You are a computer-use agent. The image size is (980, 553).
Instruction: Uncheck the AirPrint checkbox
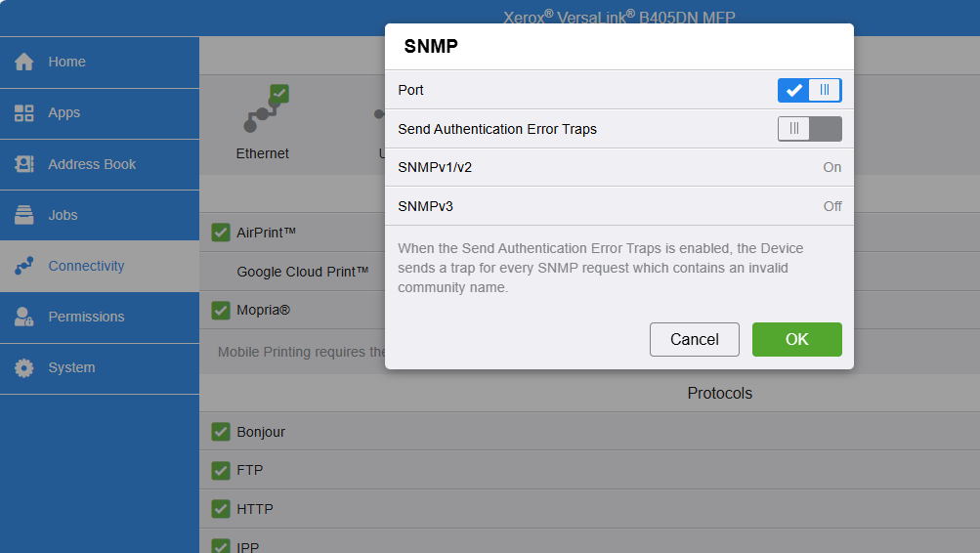click(x=221, y=233)
